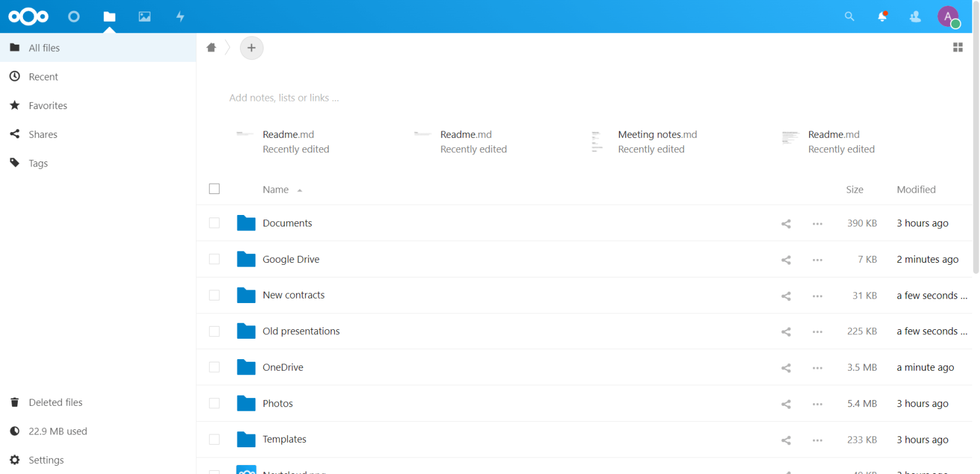
Task: Click the search magnifier icon
Action: tap(849, 17)
